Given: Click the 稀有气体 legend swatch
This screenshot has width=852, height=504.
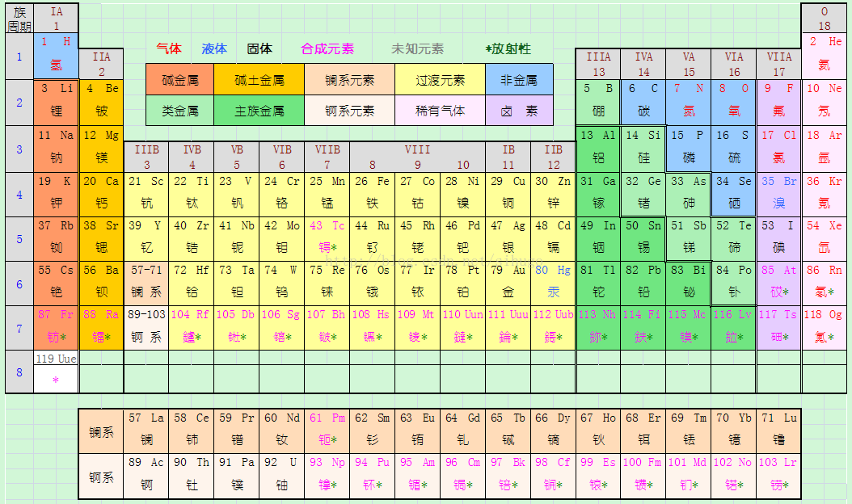Looking at the screenshot, I should pyautogui.click(x=440, y=111).
